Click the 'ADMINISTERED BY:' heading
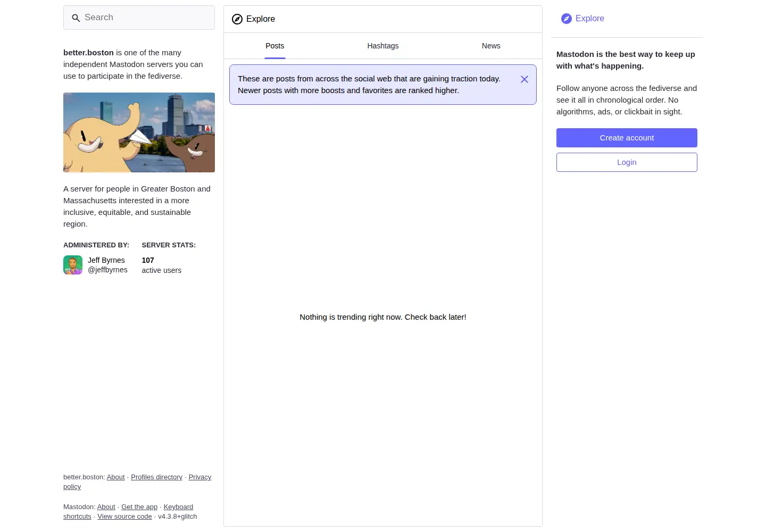The image size is (766, 532). pyautogui.click(x=96, y=245)
